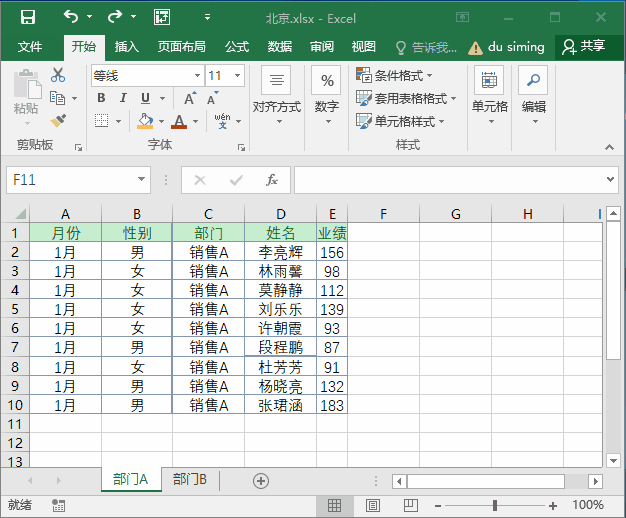Open the 编辑 editing group
The width and height of the screenshot is (626, 518).
pos(534,96)
